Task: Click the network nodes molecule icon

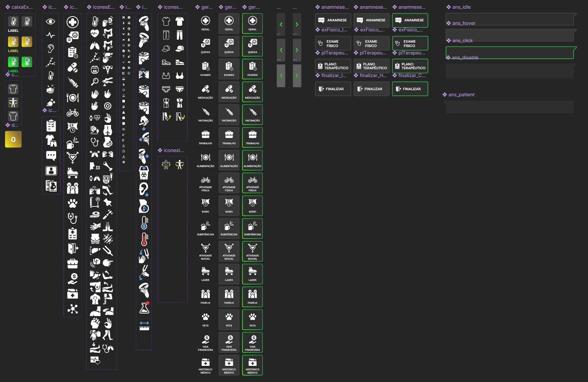Action: 73,309
